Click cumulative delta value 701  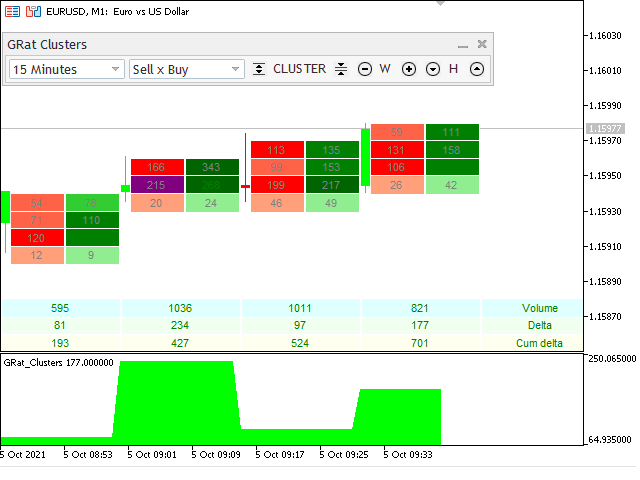(x=420, y=343)
